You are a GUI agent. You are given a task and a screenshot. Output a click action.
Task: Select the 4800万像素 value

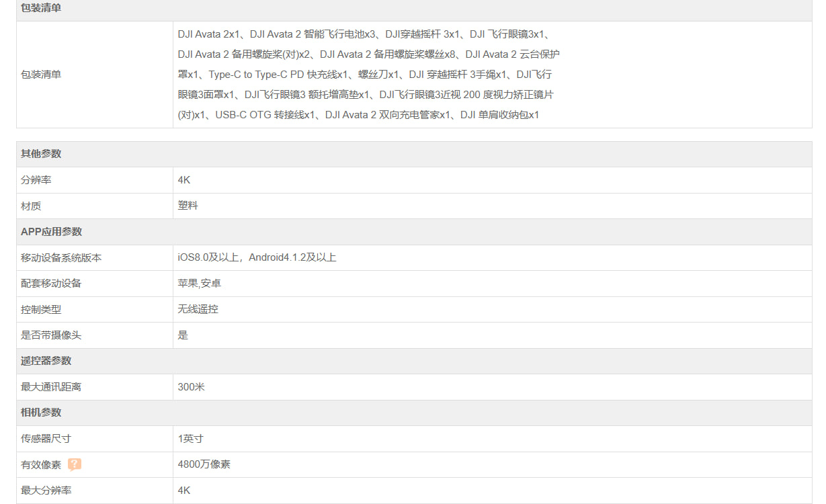click(204, 464)
